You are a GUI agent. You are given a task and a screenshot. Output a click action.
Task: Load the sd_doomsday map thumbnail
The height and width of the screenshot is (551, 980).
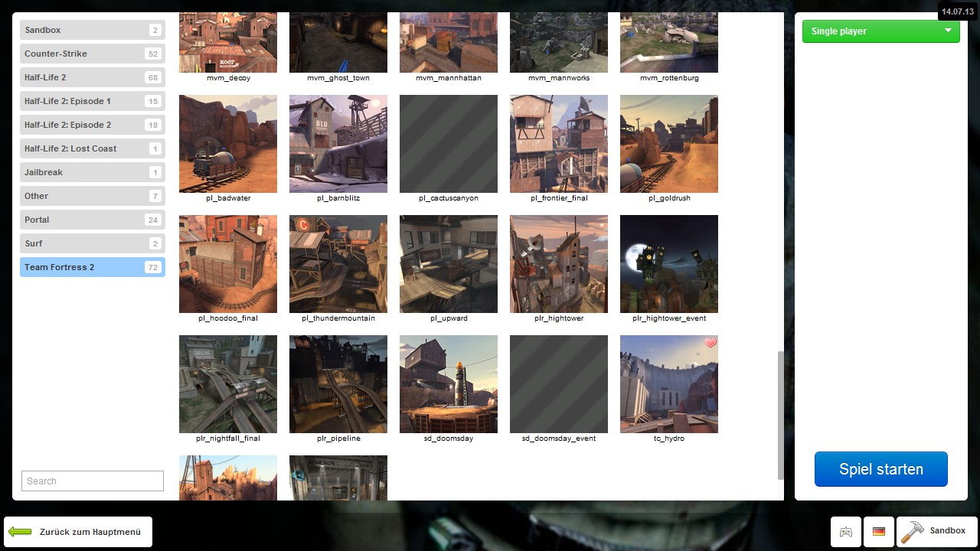click(449, 384)
